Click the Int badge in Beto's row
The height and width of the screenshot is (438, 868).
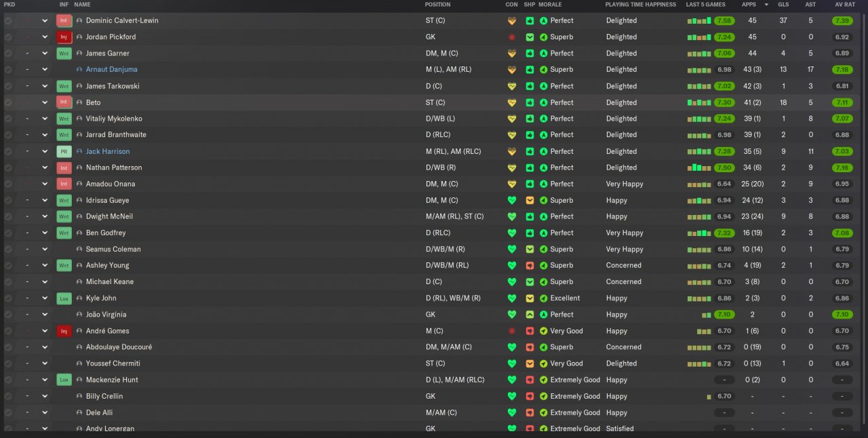[64, 102]
